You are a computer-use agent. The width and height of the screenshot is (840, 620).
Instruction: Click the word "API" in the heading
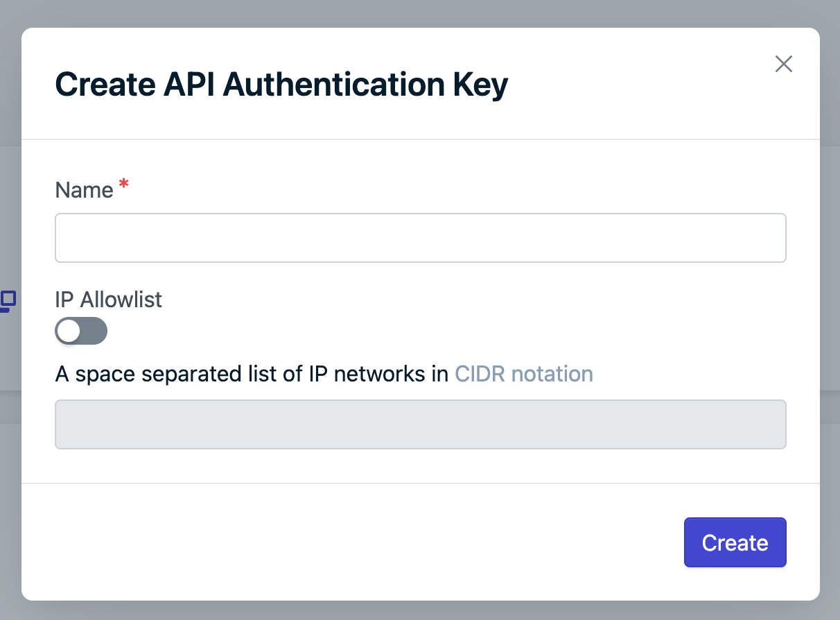pyautogui.click(x=189, y=85)
